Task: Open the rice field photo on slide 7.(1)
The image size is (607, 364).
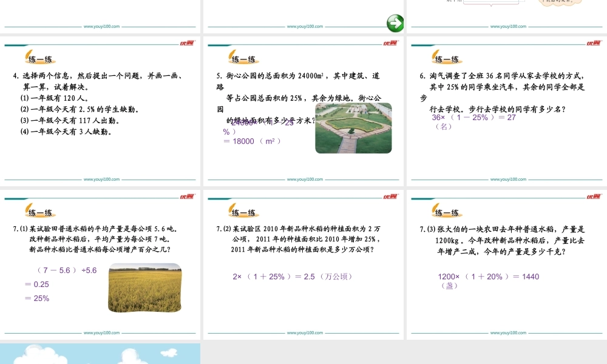Action: point(144,288)
